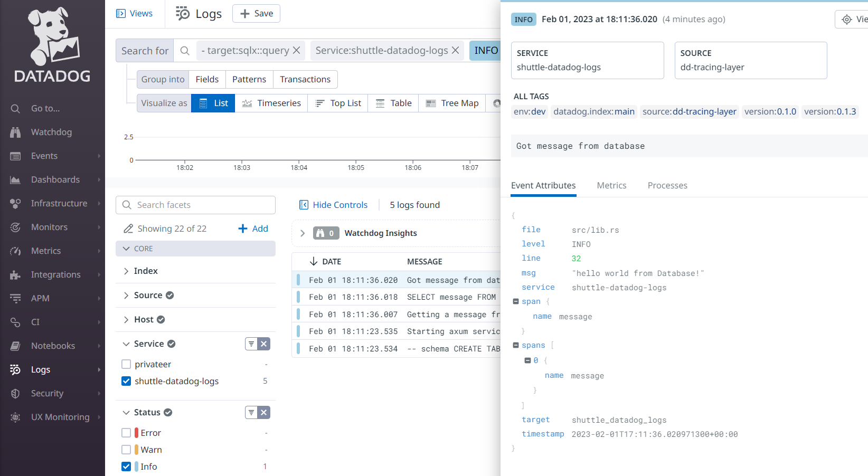Expand the Source facet
Image resolution: width=868 pixels, height=476 pixels.
pos(127,295)
